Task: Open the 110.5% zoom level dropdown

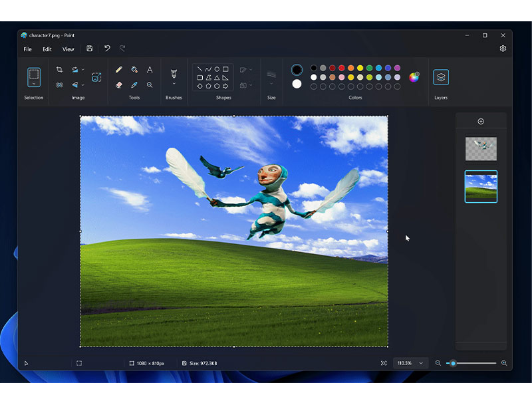Action: click(x=410, y=363)
